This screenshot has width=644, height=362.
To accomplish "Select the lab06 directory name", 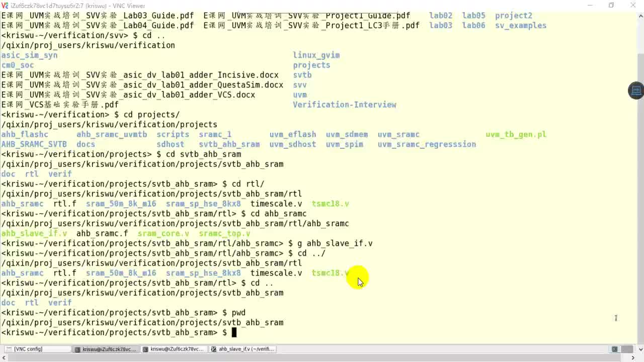I will (x=474, y=26).
